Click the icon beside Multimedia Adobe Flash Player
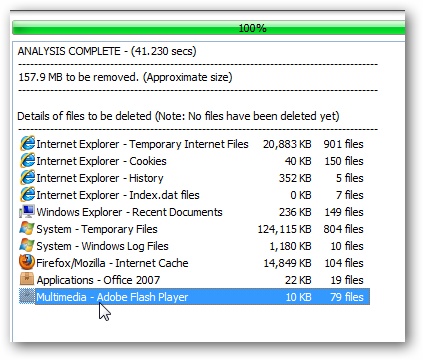Screen dimensions: 423x360 tap(27, 296)
